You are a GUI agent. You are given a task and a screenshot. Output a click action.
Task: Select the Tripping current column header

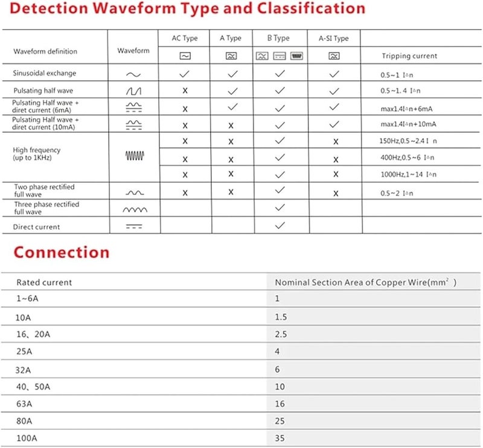pos(409,56)
